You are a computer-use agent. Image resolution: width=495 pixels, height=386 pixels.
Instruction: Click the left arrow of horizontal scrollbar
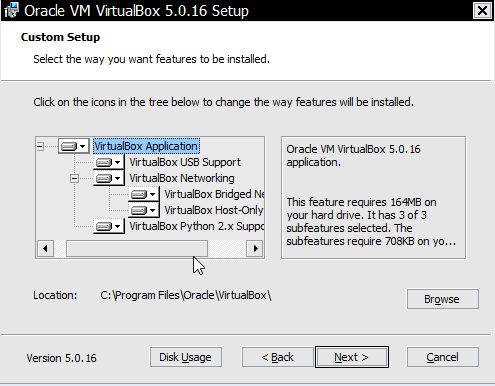(45, 248)
